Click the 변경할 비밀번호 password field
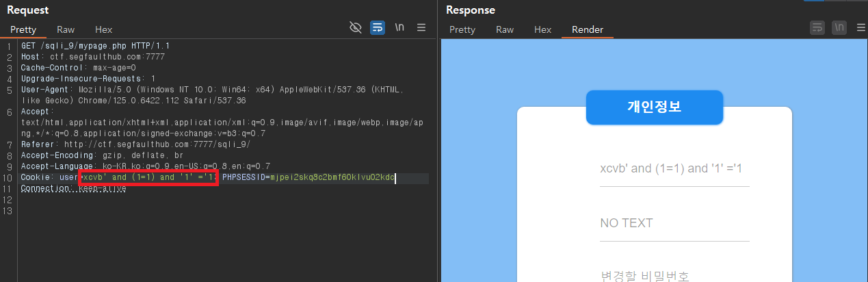The image size is (868, 282). point(674,276)
